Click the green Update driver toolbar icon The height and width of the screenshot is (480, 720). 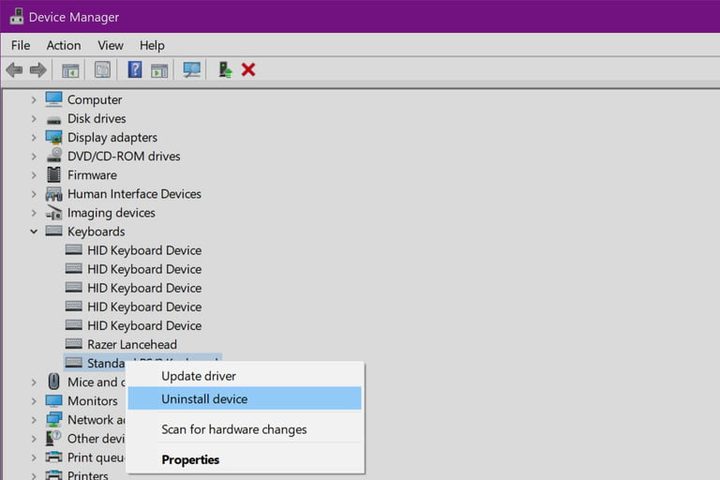[x=226, y=70]
